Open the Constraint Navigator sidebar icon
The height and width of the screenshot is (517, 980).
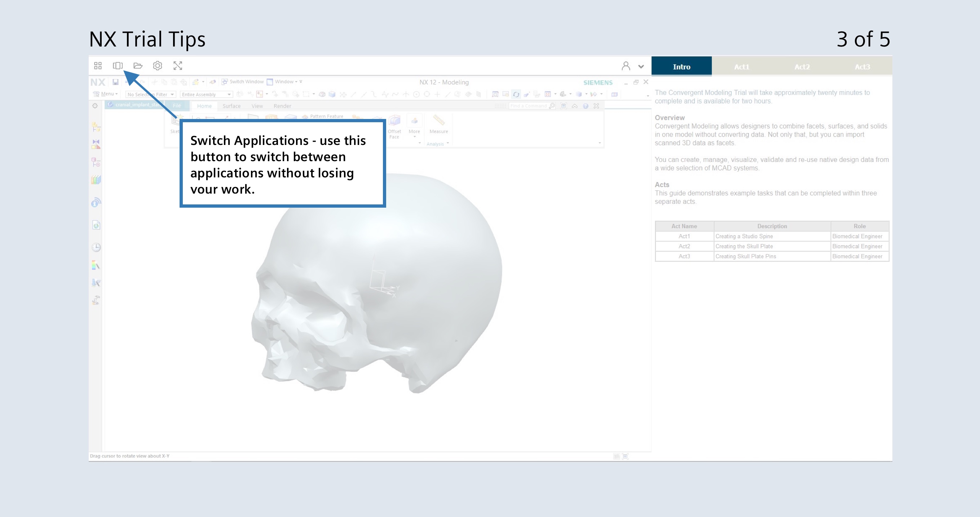(96, 144)
